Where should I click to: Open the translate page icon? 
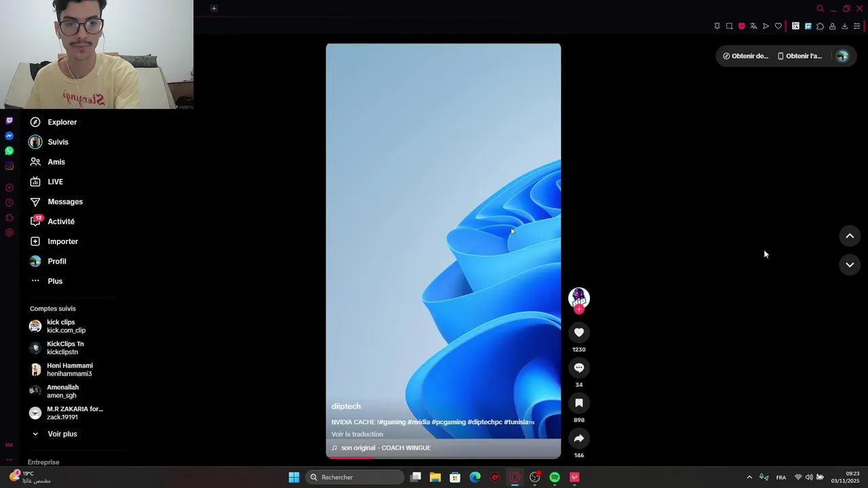753,26
